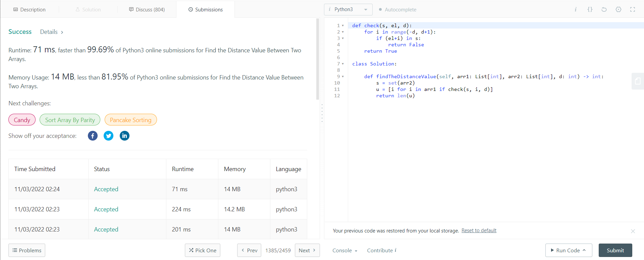Click the panel divider drag handle
Image resolution: width=644 pixels, height=260 pixels.
322,113
